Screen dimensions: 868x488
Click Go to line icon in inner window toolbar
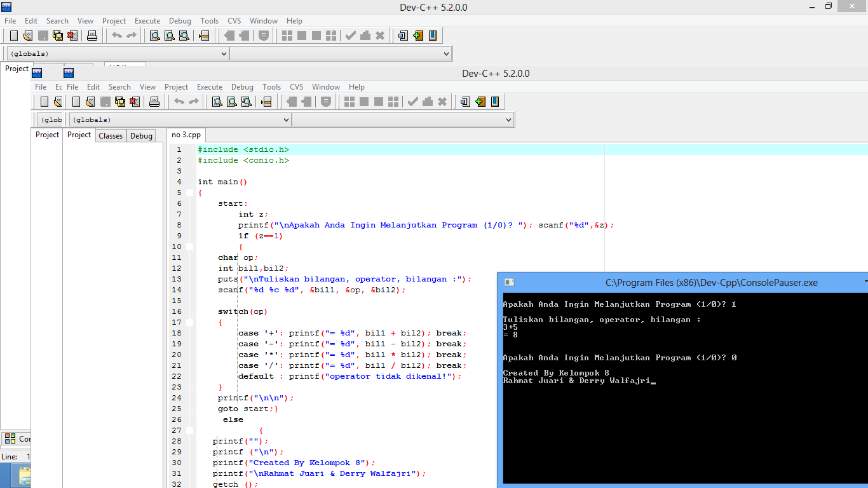coord(266,102)
